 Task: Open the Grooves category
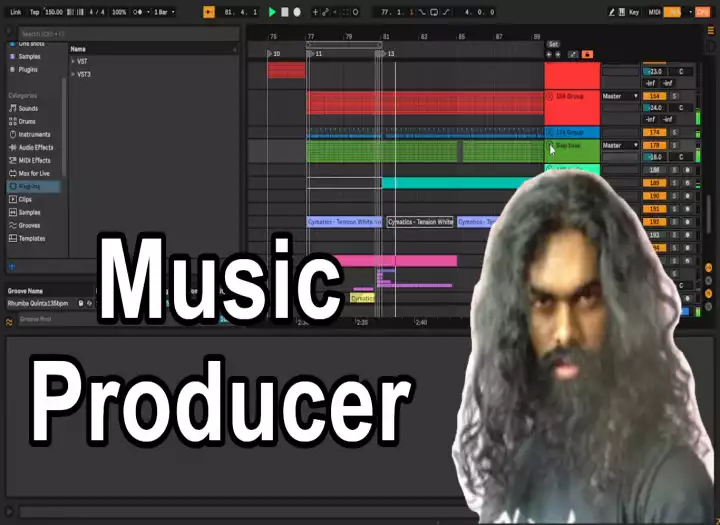[29, 226]
